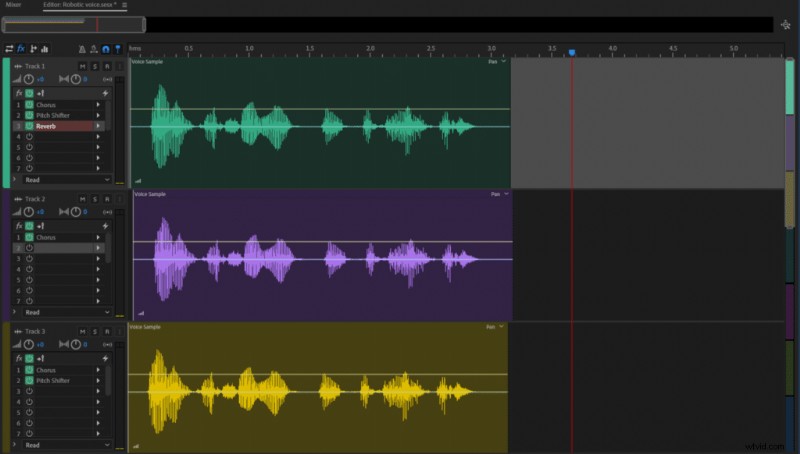
Task: Expand Track 1 automation lanes chevron
Action: 14,180
